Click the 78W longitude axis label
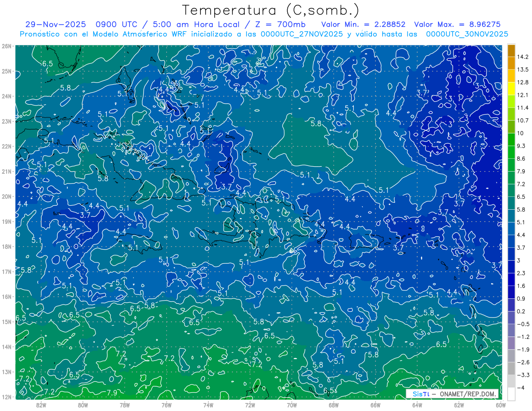532x411 pixels. click(x=125, y=405)
